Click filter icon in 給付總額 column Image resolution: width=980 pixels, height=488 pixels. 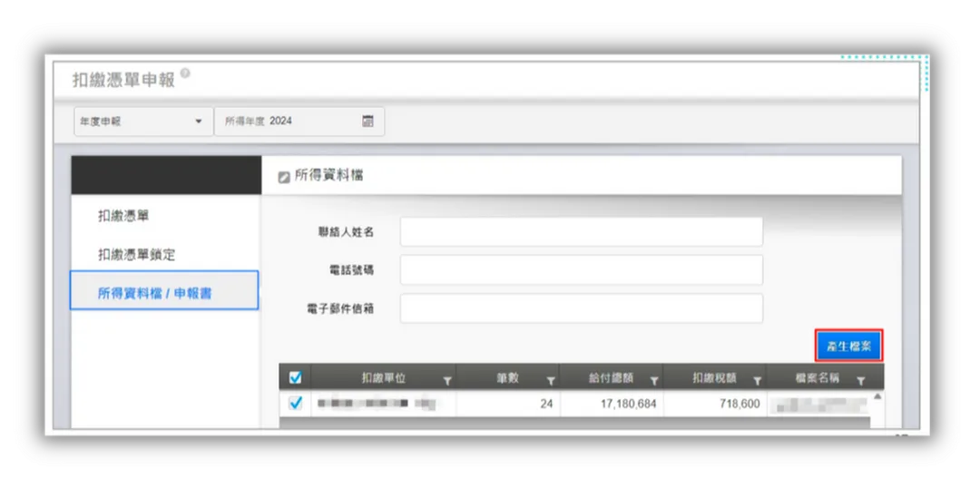(654, 381)
